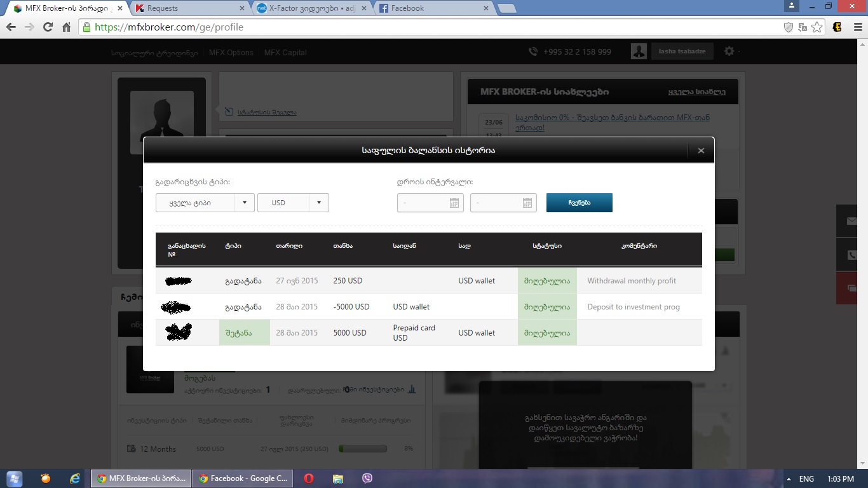Click the orange sun icon on the taskbar
Image resolution: width=868 pixels, height=488 pixels.
click(x=46, y=478)
